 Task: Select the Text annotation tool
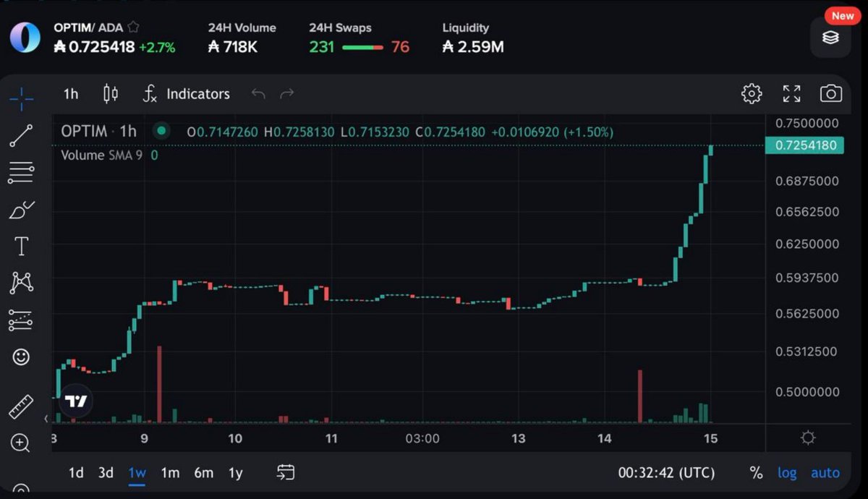[22, 247]
